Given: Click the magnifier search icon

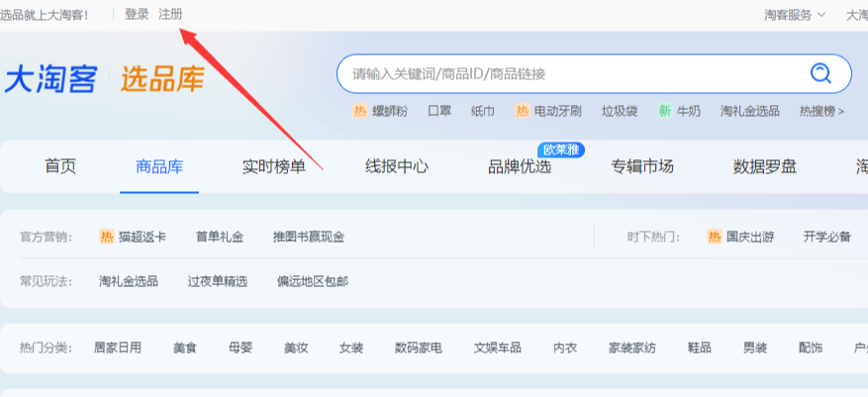Looking at the screenshot, I should point(820,73).
